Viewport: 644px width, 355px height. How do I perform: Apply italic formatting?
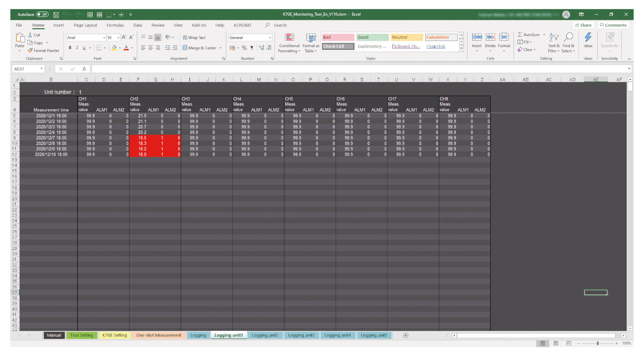pos(77,48)
